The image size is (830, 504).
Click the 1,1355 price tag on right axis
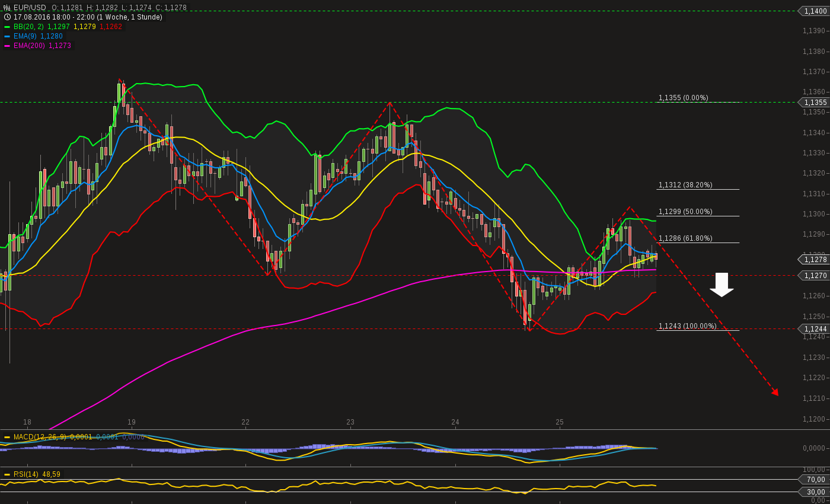814,103
